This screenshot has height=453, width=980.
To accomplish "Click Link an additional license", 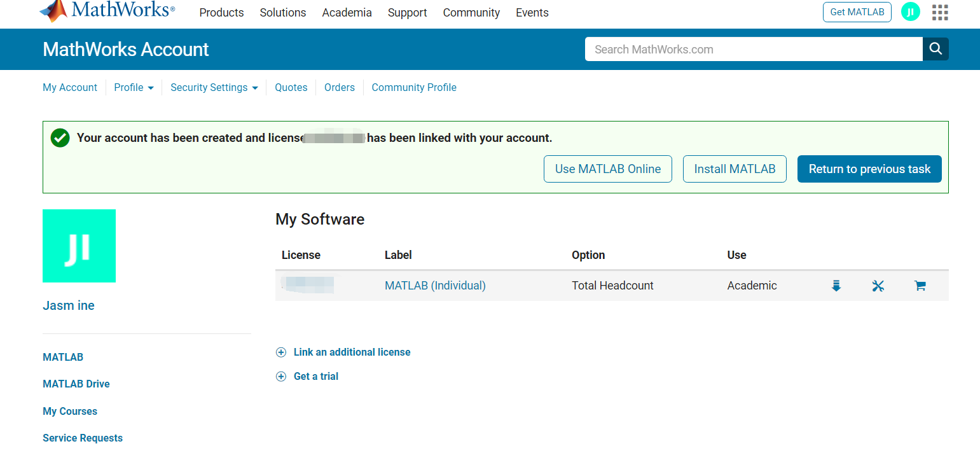I will [352, 352].
